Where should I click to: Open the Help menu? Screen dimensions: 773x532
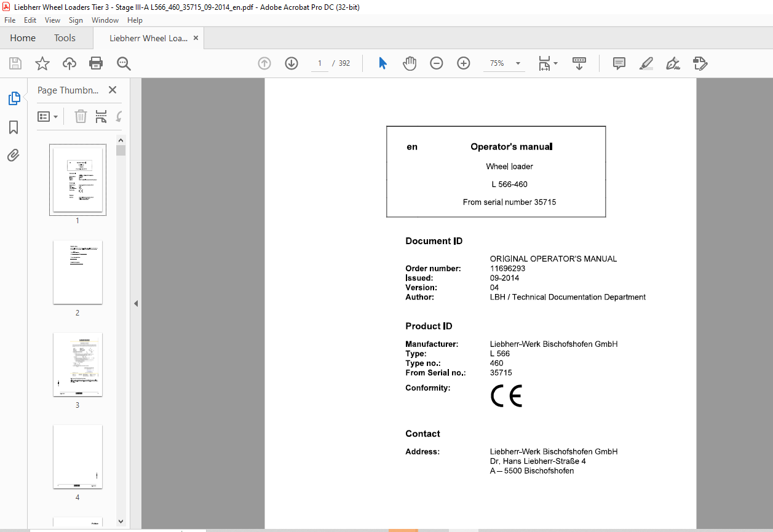click(135, 20)
